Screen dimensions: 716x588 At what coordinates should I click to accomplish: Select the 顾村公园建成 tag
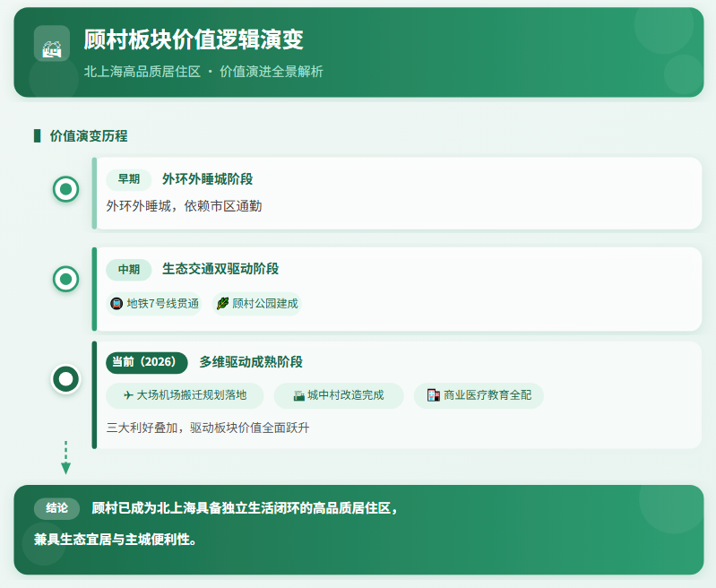257,304
